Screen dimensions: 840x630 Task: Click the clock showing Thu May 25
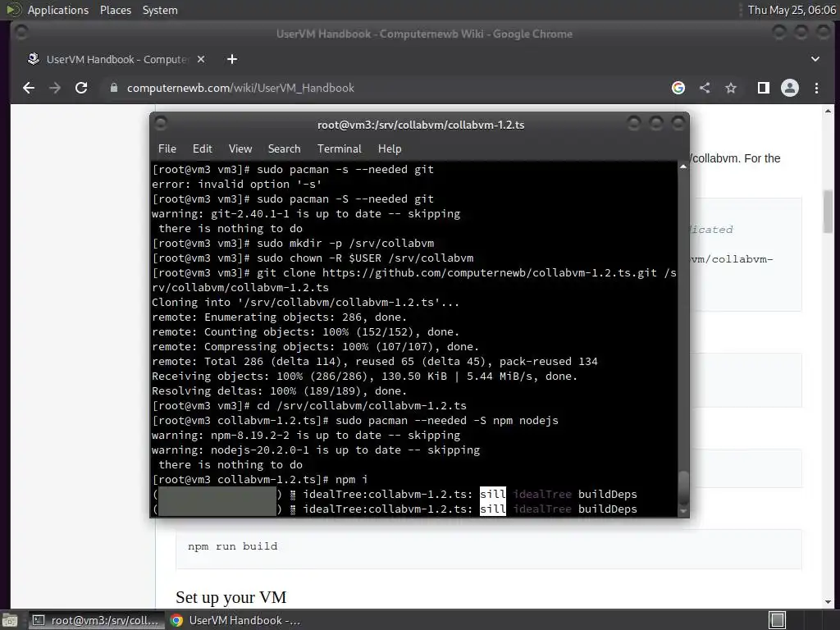[x=792, y=10]
